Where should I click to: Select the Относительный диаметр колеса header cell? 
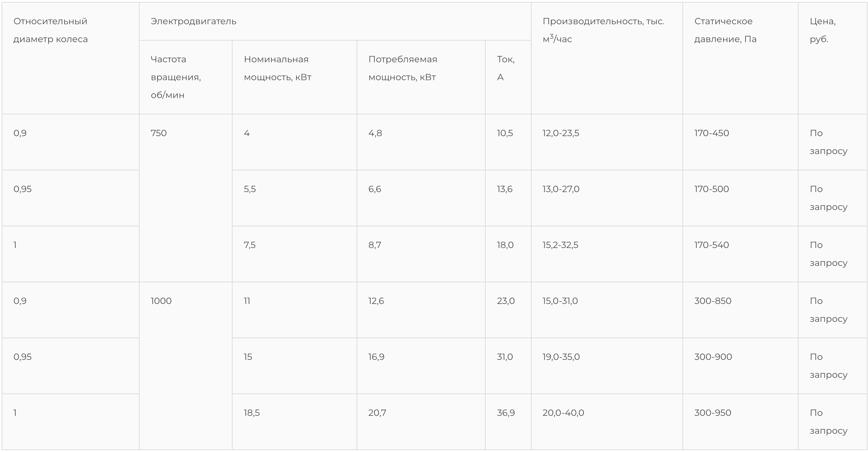(50, 30)
